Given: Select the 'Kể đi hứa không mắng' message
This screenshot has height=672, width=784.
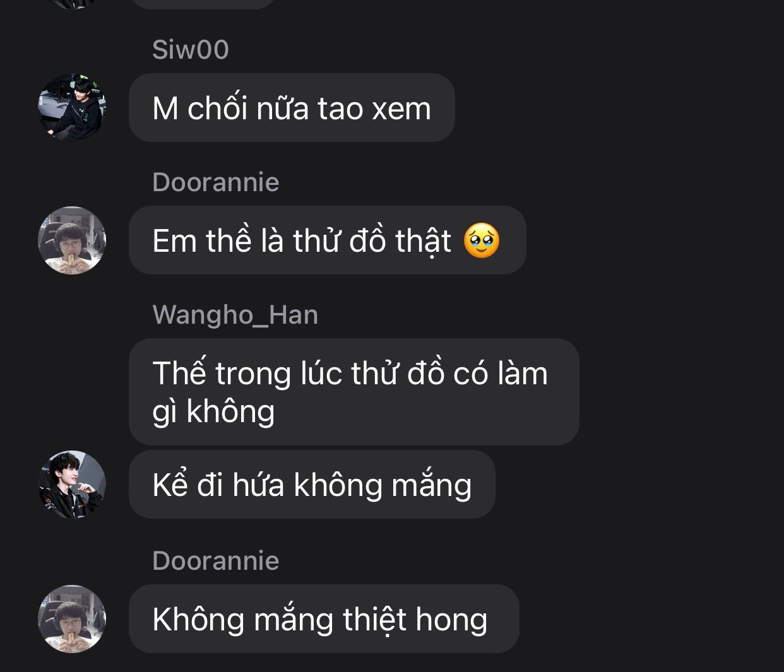Looking at the screenshot, I should 312,485.
